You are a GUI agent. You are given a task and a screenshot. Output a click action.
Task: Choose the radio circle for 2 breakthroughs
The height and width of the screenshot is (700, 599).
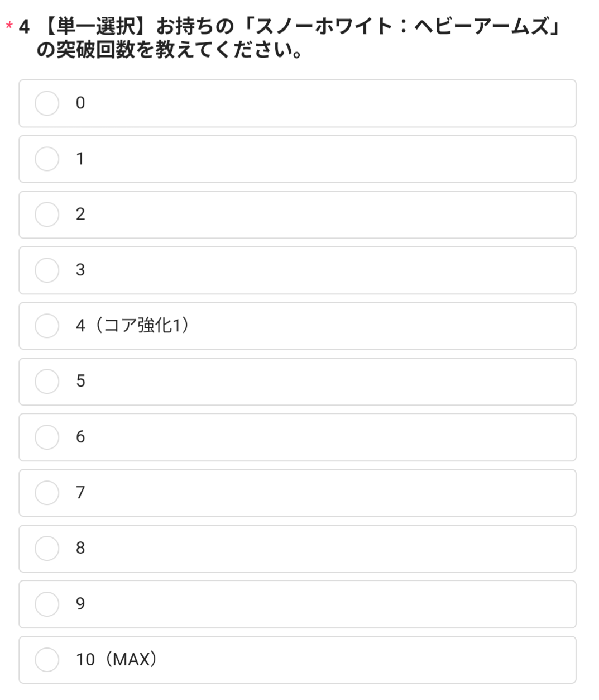tap(47, 215)
